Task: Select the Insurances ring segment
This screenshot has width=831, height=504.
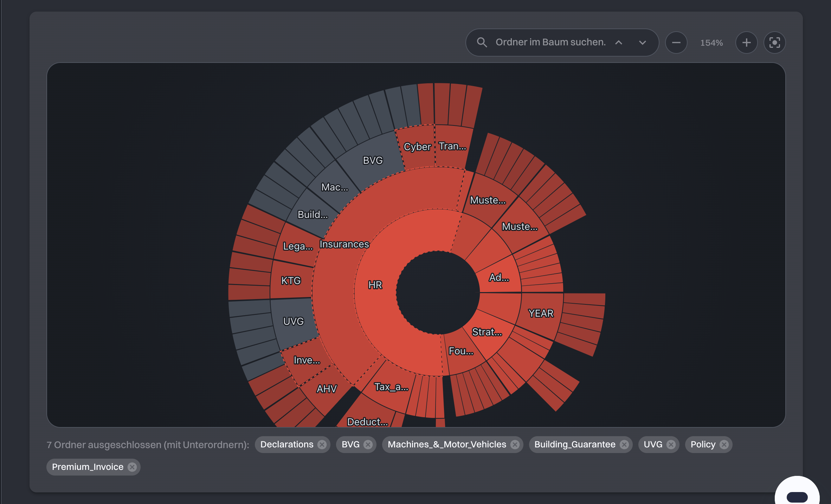Action: coord(344,244)
